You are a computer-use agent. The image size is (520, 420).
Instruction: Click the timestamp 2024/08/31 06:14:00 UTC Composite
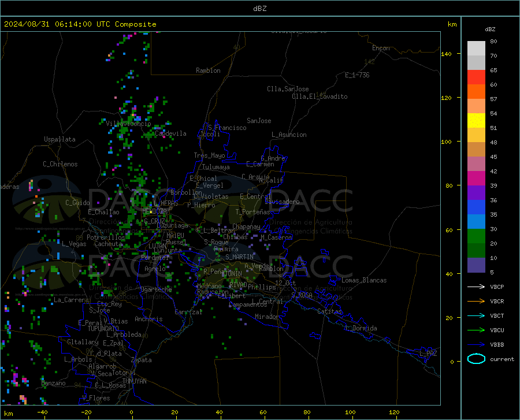[80, 24]
